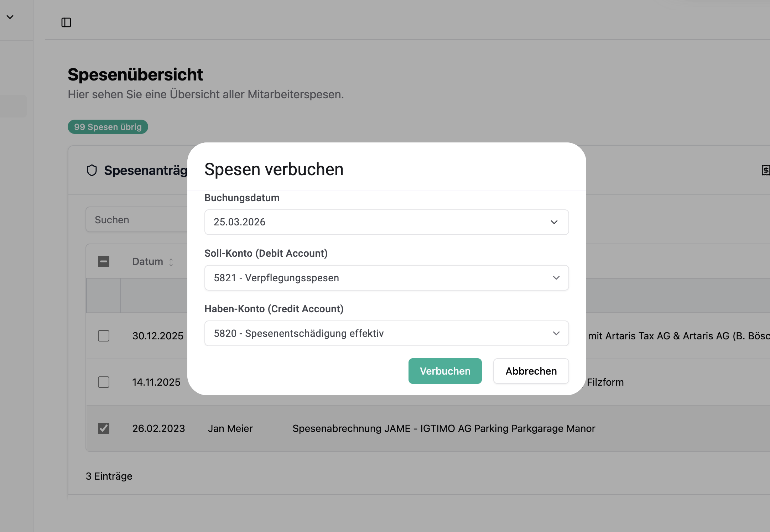Click the Spesenabrechnung JAME description text

(443, 428)
